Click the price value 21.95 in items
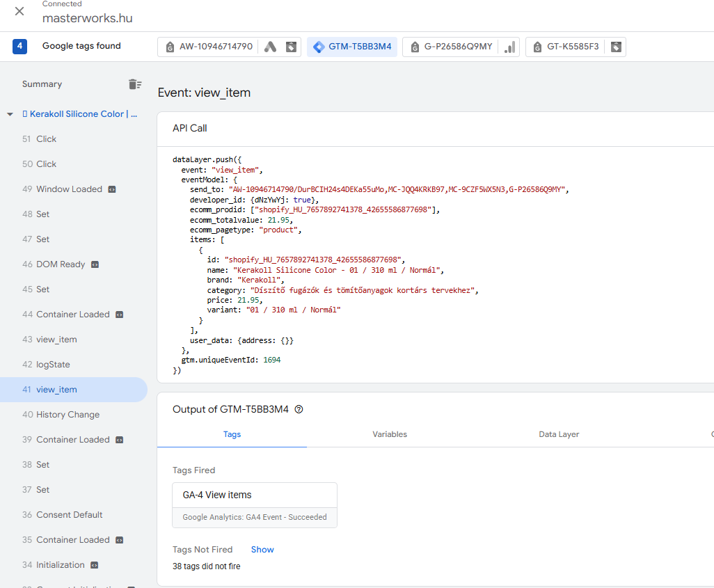 [x=248, y=300]
